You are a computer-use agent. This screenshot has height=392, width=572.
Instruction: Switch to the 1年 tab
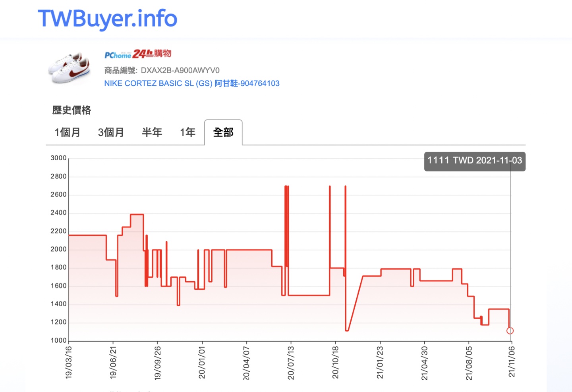187,133
